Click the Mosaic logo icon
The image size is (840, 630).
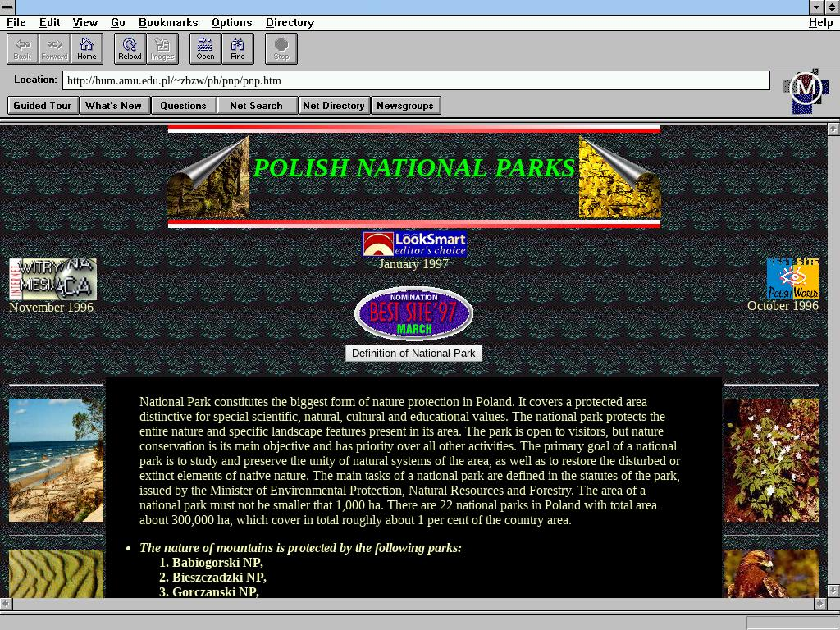pos(806,90)
